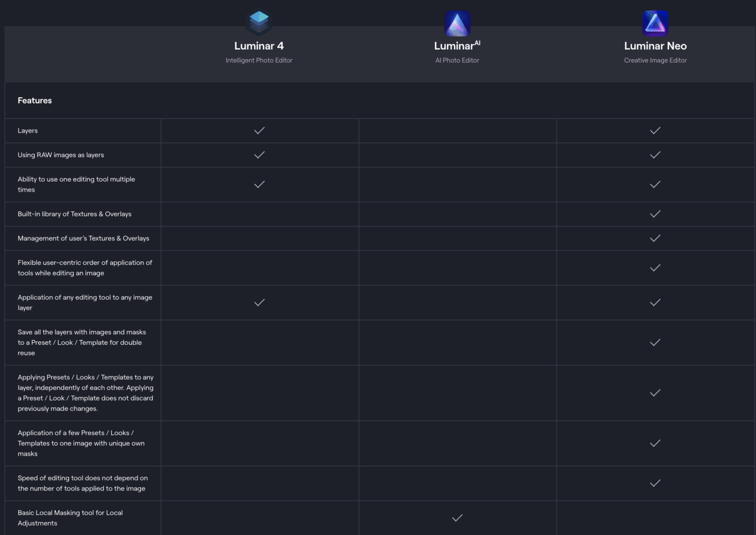The image size is (756, 535).
Task: Click 'Built-in library of Textures & Overlays'
Action: click(75, 214)
